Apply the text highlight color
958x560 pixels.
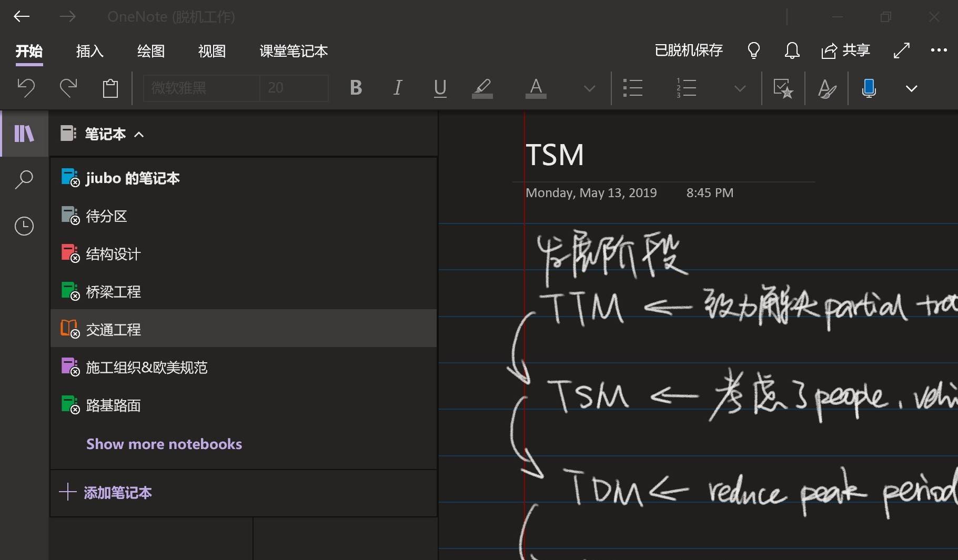click(x=482, y=88)
